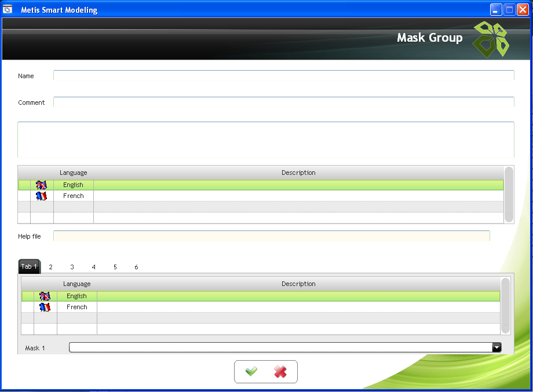This screenshot has height=392, width=533.
Task: Select tab 5
Action: coord(115,267)
